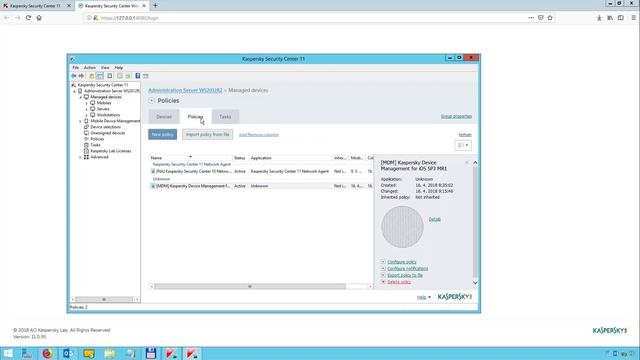The height and width of the screenshot is (360, 640).
Task: Switch to the Devices tab
Action: (x=164, y=117)
